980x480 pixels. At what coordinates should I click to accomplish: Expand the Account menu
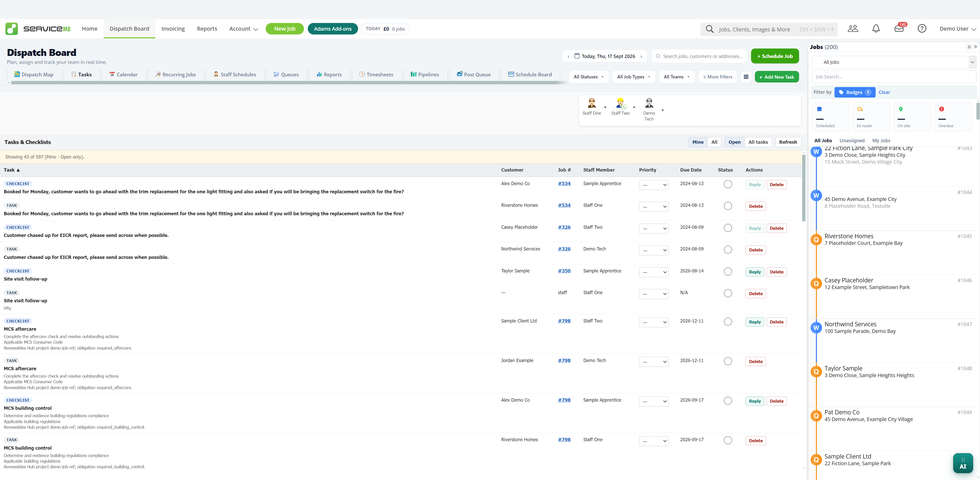243,29
